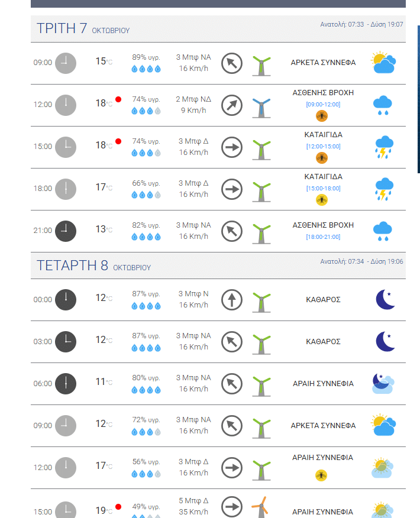
Task: Click the humidity droplets for Wednesday 09:00
Action: pos(146,431)
